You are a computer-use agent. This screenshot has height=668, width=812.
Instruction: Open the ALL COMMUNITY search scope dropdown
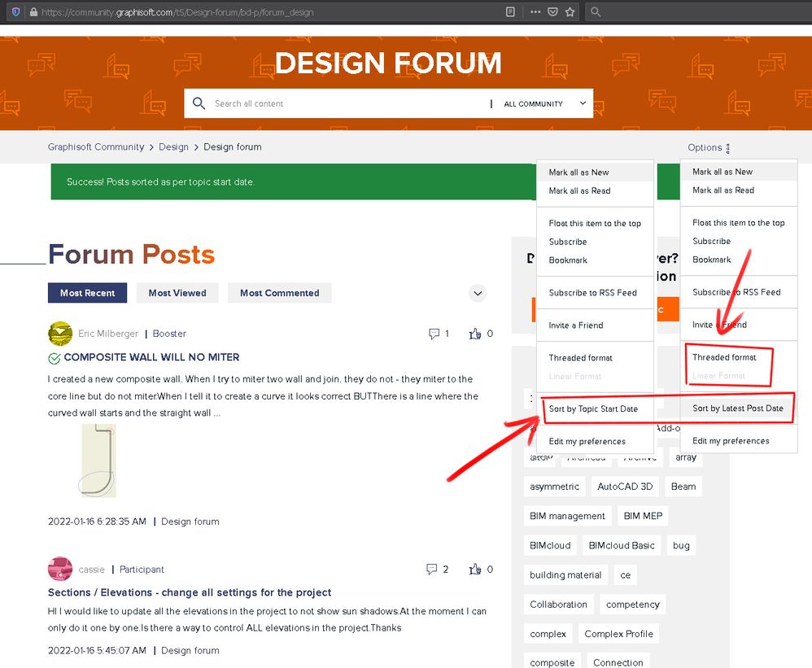pos(545,103)
